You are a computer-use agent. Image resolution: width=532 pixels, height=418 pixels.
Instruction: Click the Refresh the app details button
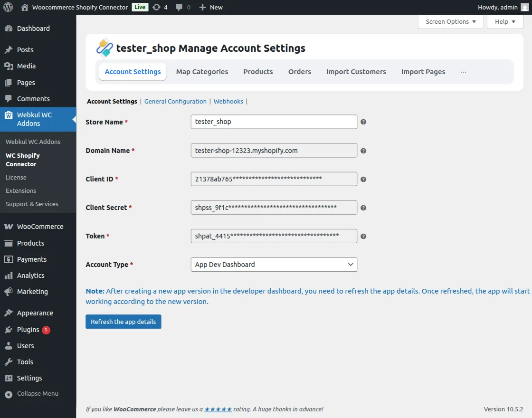123,322
